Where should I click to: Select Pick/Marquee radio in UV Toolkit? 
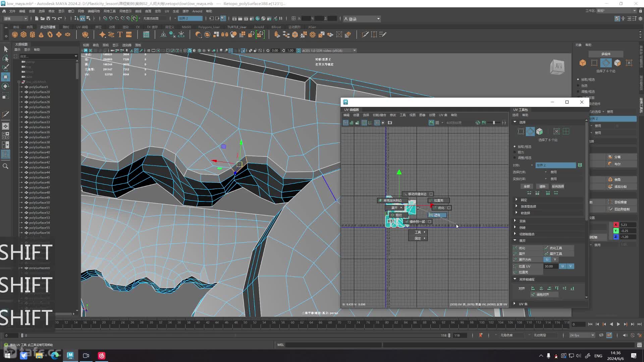(x=515, y=146)
